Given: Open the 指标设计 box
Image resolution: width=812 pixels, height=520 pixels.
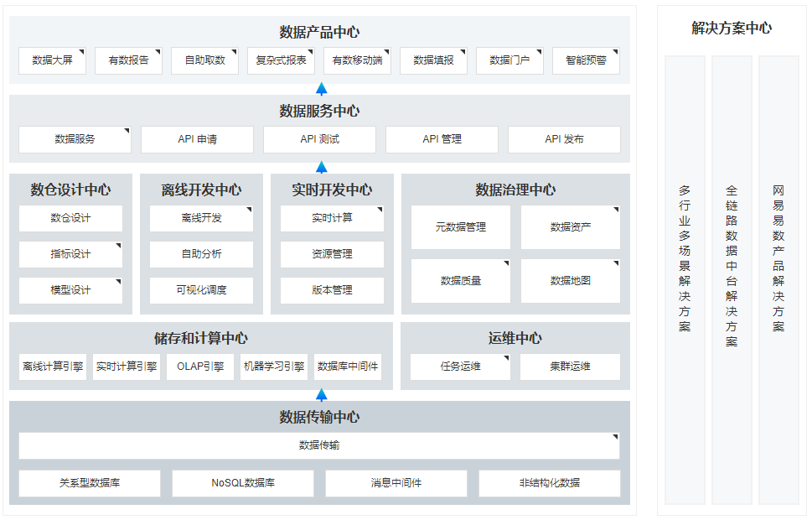Looking at the screenshot, I should tap(71, 254).
